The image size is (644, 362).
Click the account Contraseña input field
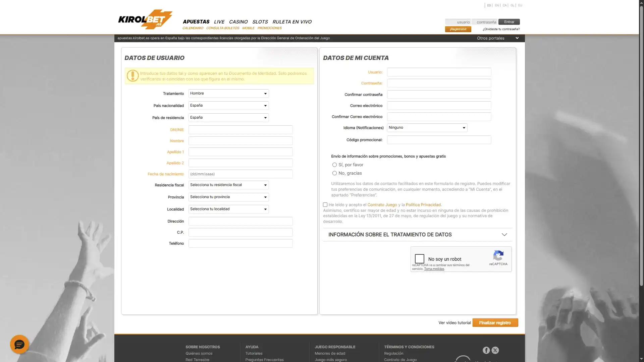coord(439,83)
